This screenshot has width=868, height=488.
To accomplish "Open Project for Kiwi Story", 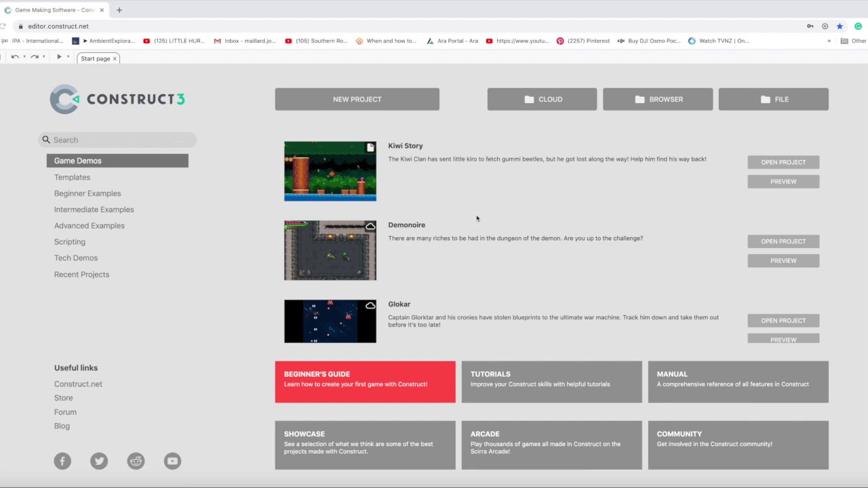I will [783, 162].
